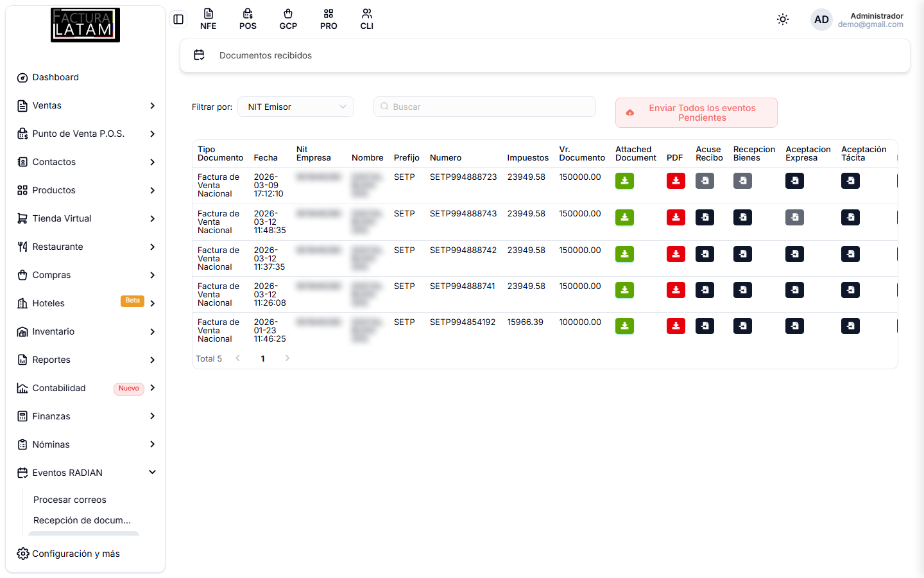Expand the Contabilidad menu
Viewport: 924px width, 578px height.
tap(86, 388)
